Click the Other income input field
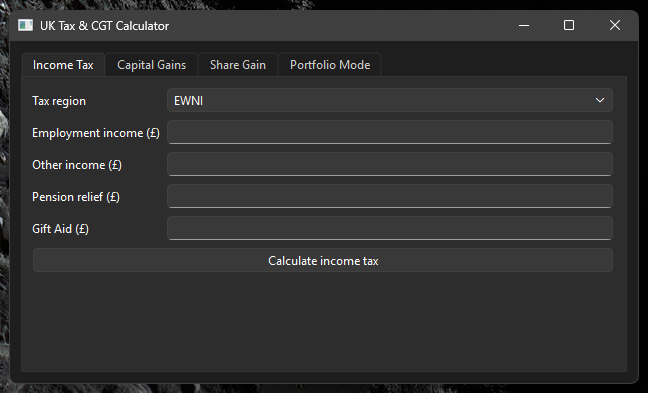Viewport: 648px width, 393px height. (x=390, y=164)
